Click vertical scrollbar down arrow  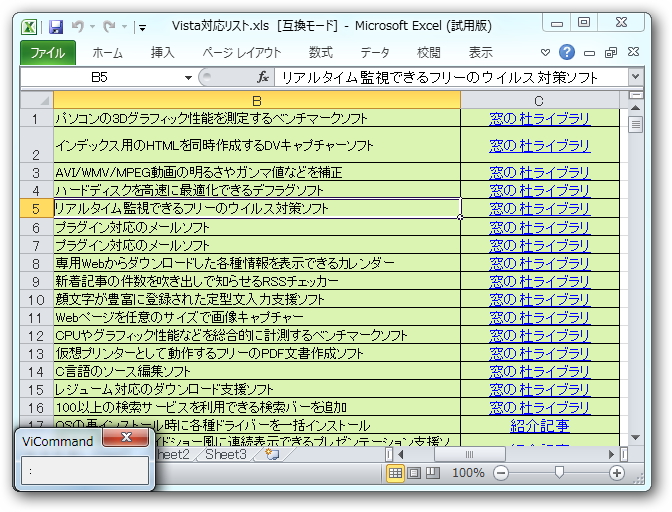[x=636, y=437]
